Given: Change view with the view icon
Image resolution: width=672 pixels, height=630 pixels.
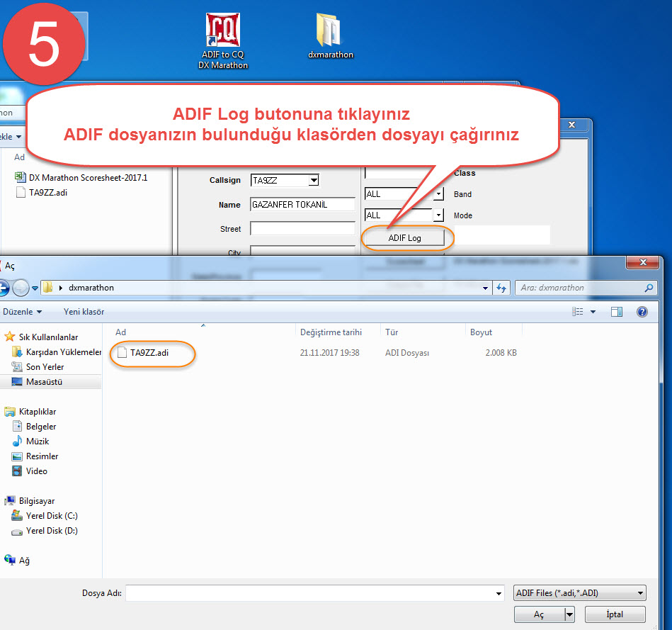Looking at the screenshot, I should (577, 312).
